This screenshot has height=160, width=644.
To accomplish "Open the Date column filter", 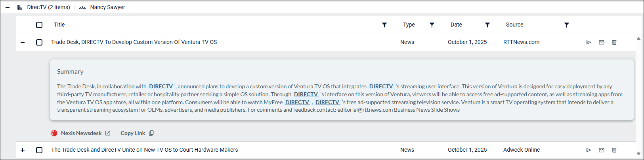I will click(x=487, y=25).
